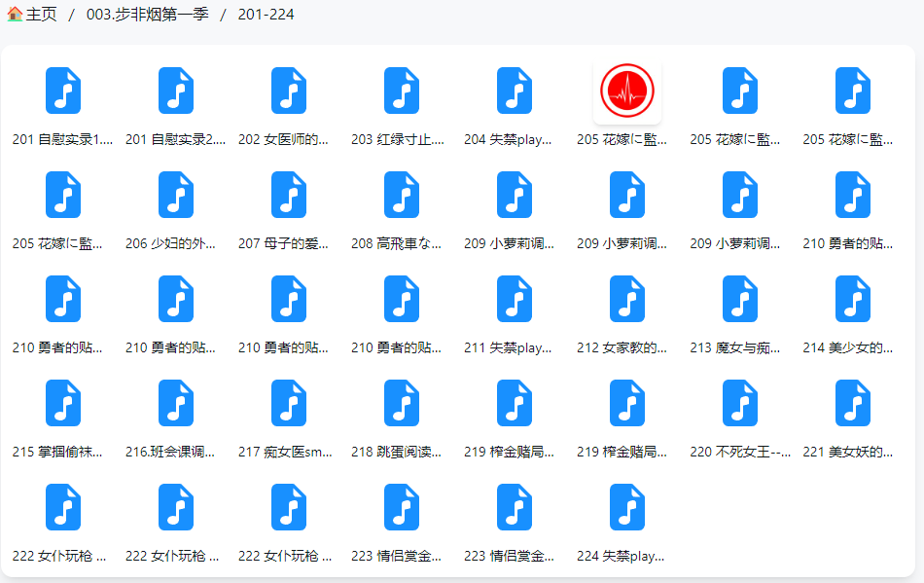The image size is (924, 583).
Task: Click the audio icon for file 221
Action: (853, 403)
